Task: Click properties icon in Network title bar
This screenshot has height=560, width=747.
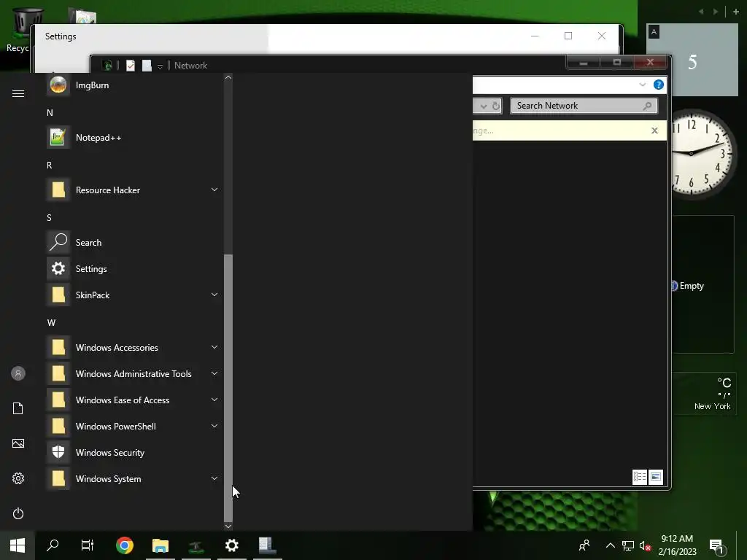Action: coord(131,66)
